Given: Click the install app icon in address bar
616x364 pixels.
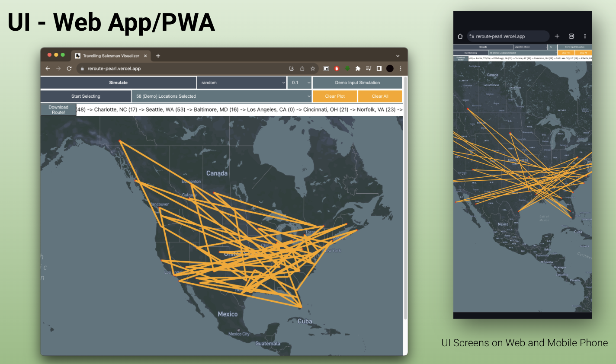Looking at the screenshot, I should [292, 69].
